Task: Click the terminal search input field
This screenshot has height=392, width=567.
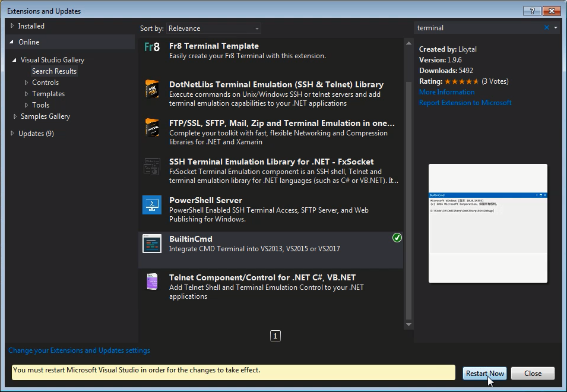Action: coord(479,28)
